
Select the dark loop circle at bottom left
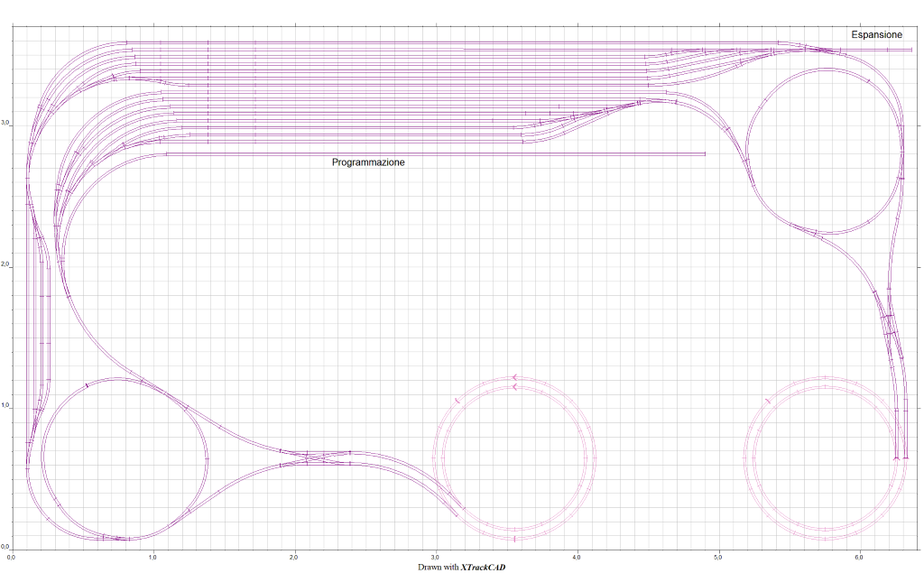coord(208,458)
